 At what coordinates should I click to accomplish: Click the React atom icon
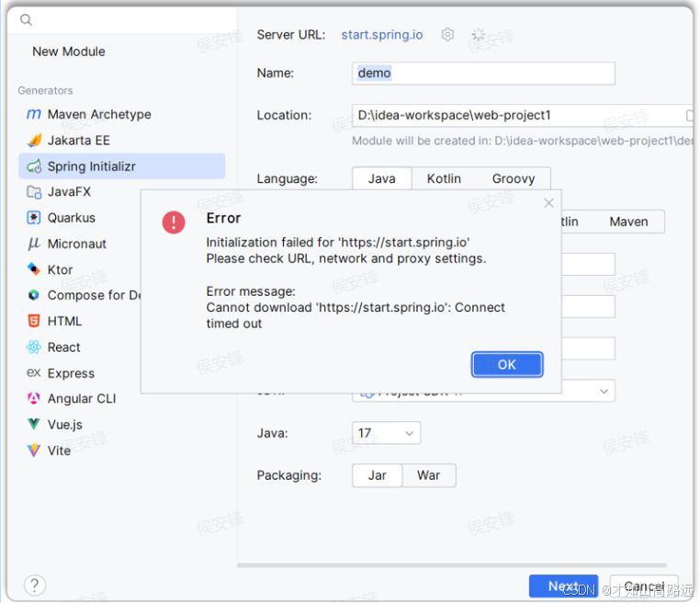coord(34,347)
